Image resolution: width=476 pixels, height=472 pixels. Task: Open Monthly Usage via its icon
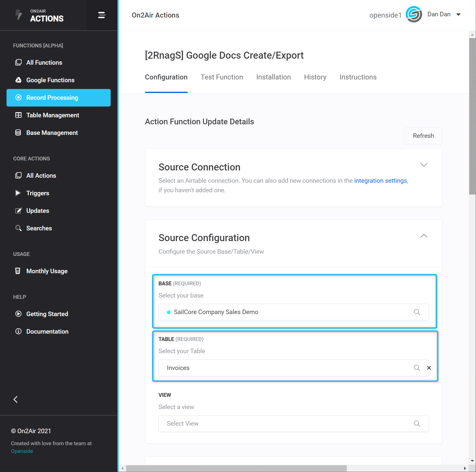pyautogui.click(x=18, y=271)
